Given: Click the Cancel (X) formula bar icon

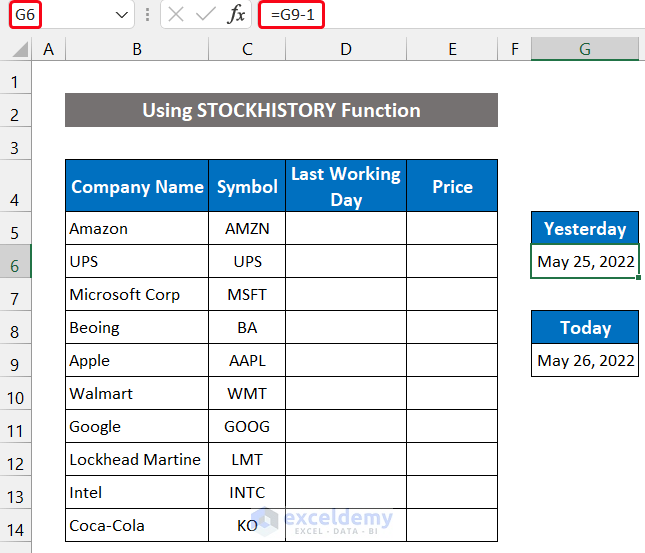Looking at the screenshot, I should tap(176, 14).
